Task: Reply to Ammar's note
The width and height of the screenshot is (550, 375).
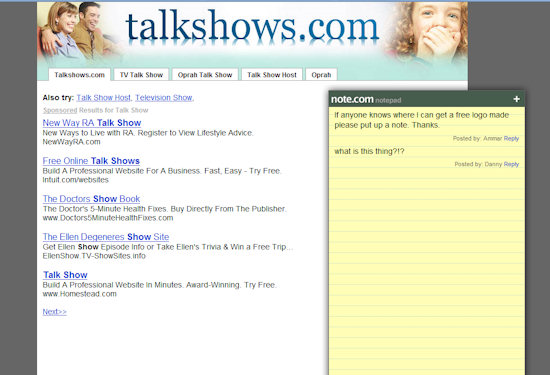Action: (511, 139)
